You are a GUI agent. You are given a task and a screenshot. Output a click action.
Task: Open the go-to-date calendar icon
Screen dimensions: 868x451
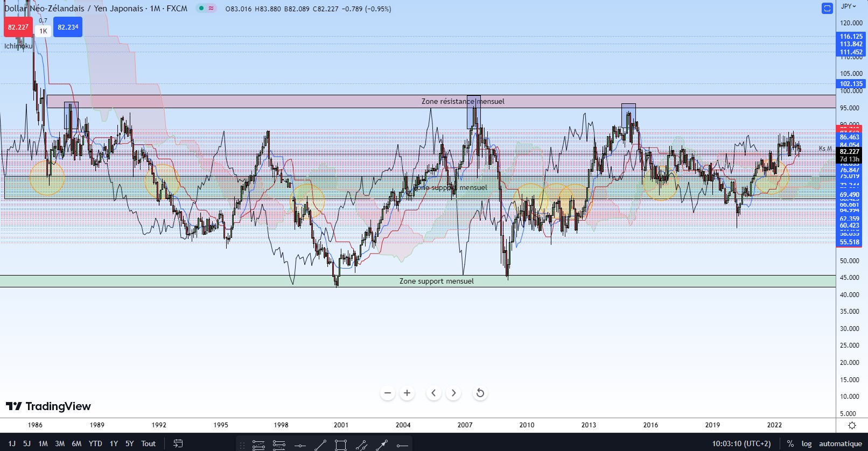(x=178, y=443)
